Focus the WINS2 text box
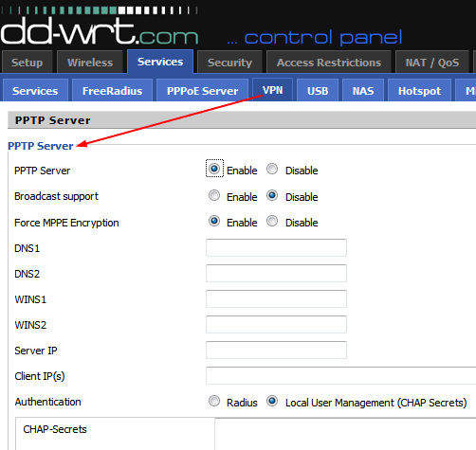 pos(276,324)
